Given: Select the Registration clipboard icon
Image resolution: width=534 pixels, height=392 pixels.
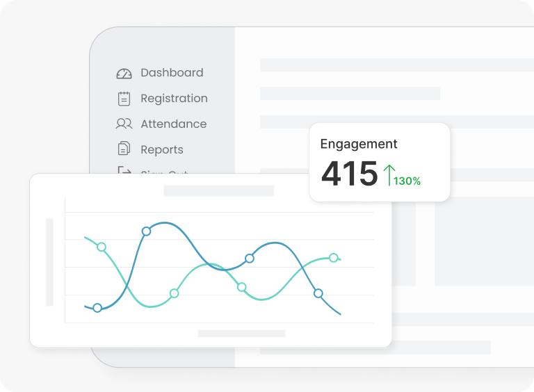Looking at the screenshot, I should 124,99.
